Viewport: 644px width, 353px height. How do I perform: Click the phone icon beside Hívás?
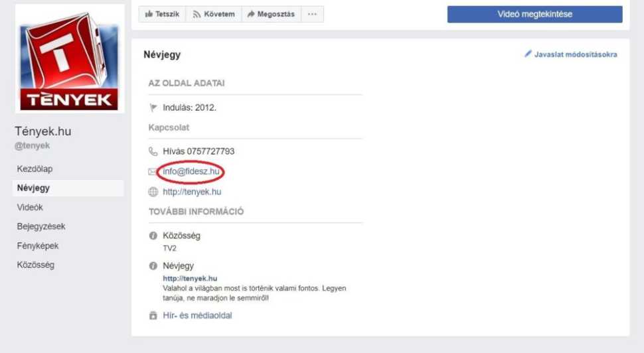pos(153,151)
